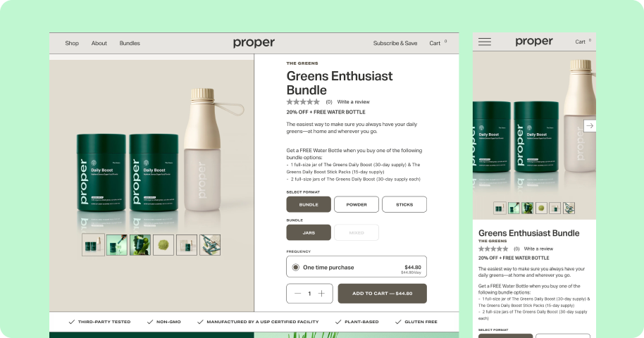Select the first desktop product thumbnail
Screen dimensions: 644x338
93,245
